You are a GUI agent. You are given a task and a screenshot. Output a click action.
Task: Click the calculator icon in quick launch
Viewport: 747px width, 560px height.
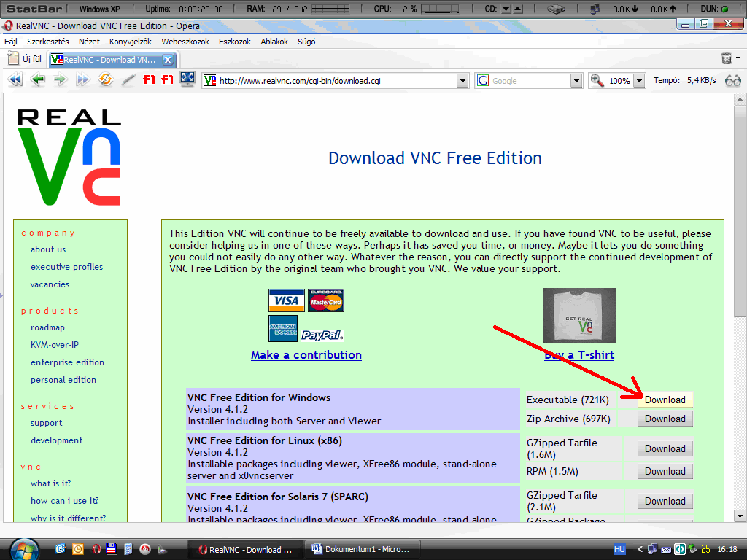pyautogui.click(x=128, y=549)
